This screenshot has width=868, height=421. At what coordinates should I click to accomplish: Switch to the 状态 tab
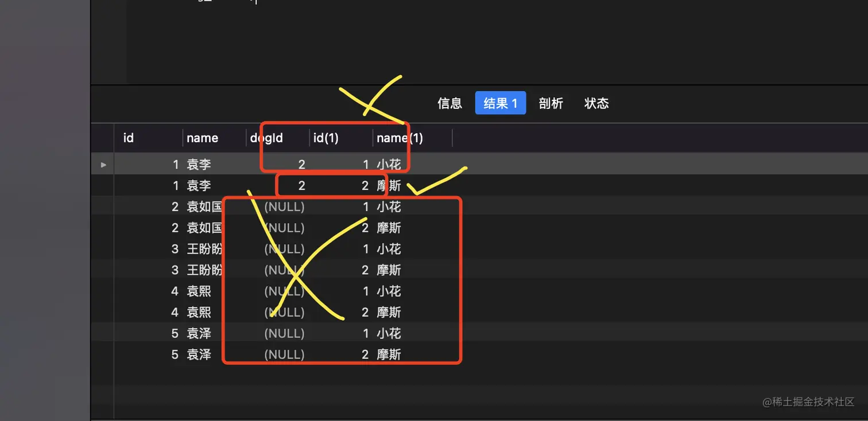click(596, 103)
